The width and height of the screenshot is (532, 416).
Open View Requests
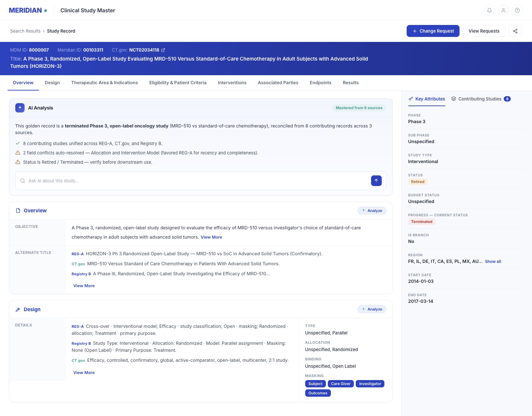[484, 31]
